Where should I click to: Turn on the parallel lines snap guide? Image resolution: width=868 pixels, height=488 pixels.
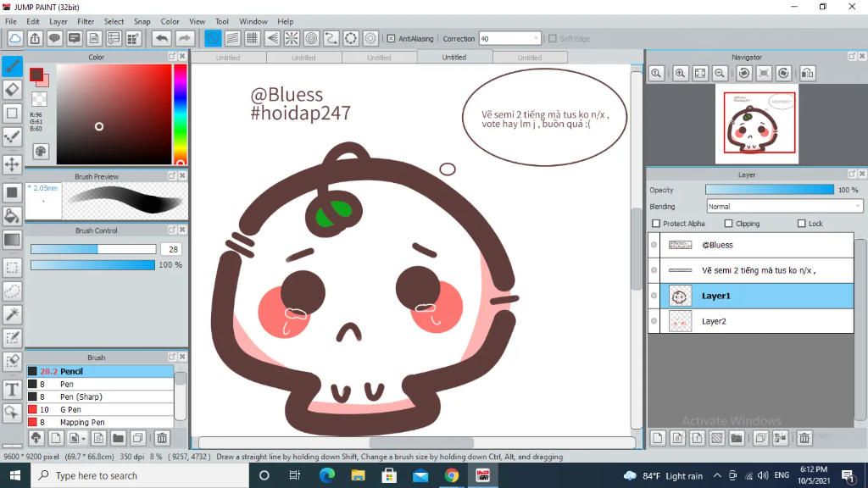[x=232, y=39]
